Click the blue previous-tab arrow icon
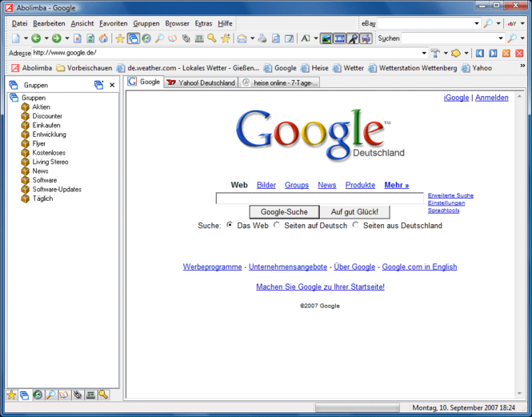 point(480,54)
